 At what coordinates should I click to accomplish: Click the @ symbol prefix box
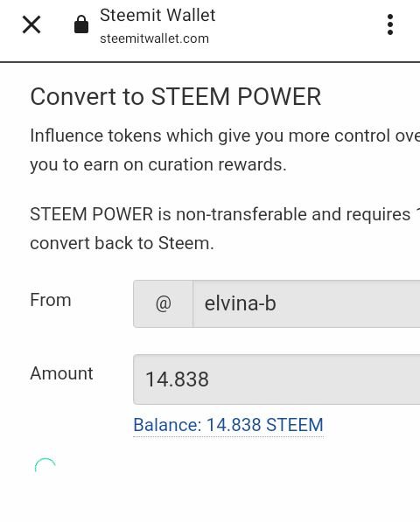pos(164,303)
